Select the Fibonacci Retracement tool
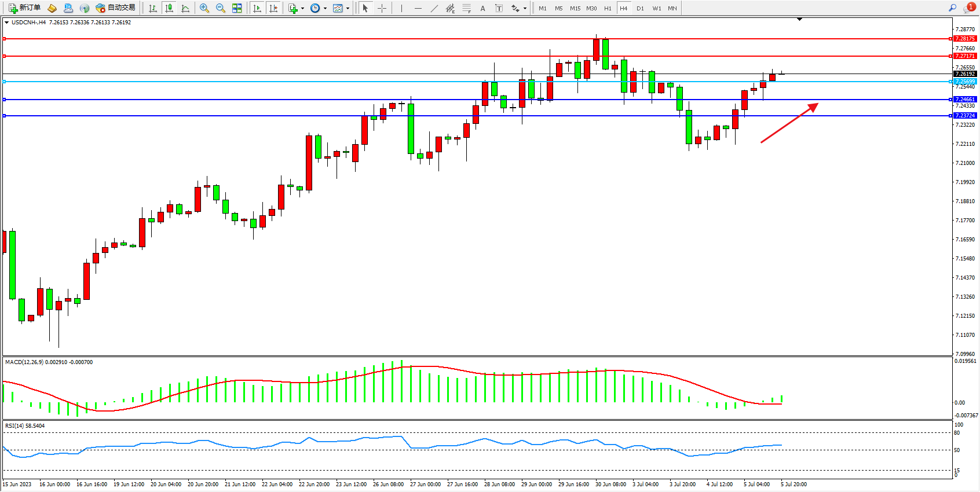Viewport: 980px width, 492px height. pyautogui.click(x=466, y=8)
